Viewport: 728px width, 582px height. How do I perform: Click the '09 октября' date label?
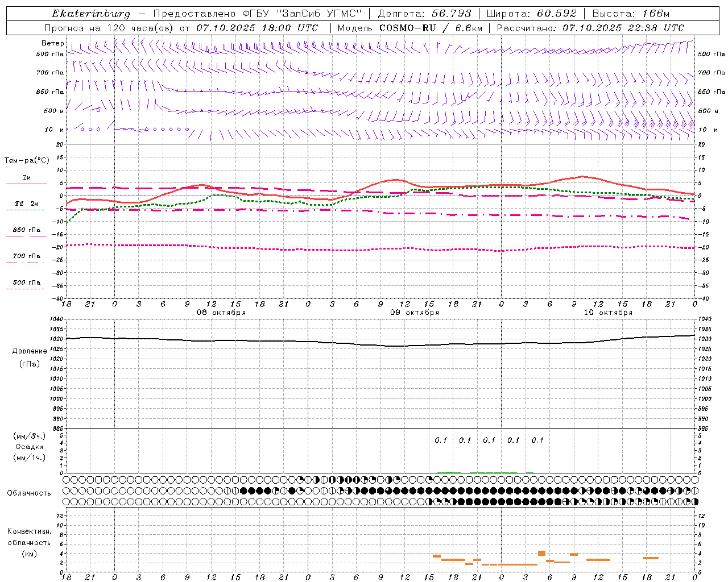[415, 313]
